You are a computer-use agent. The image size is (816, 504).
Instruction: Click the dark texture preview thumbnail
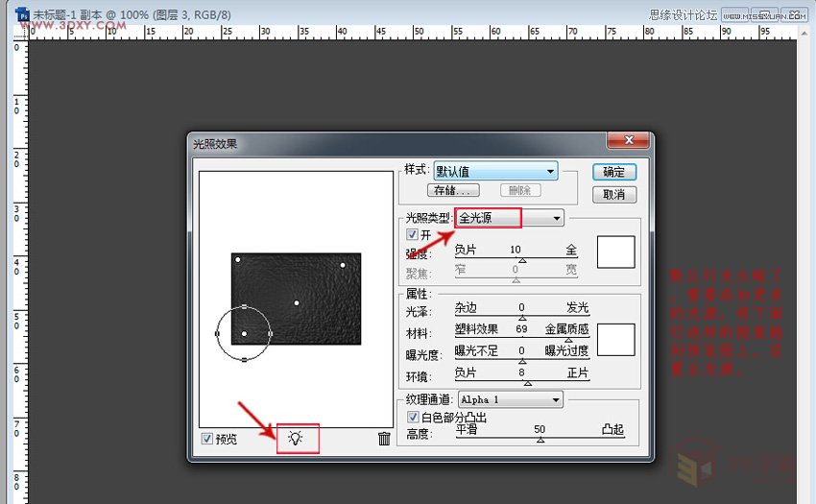tap(296, 299)
